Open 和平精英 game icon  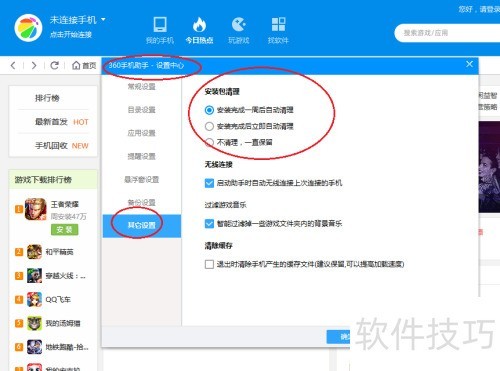point(34,252)
